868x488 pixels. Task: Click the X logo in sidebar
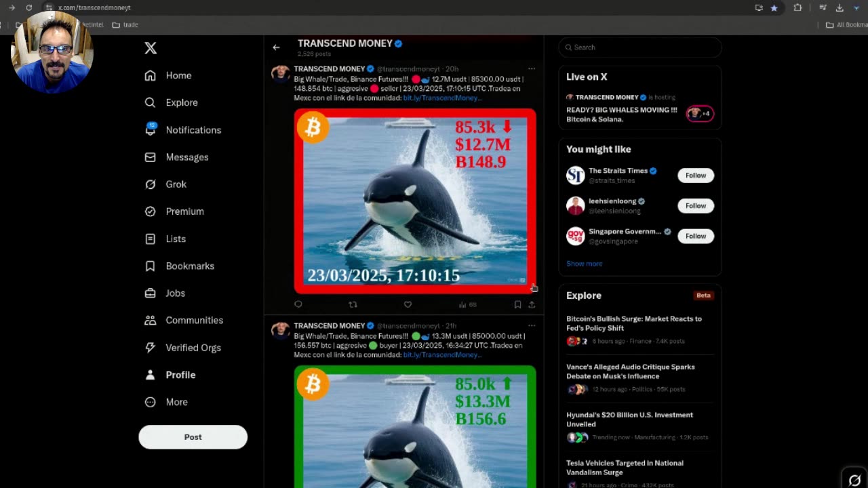pos(151,47)
